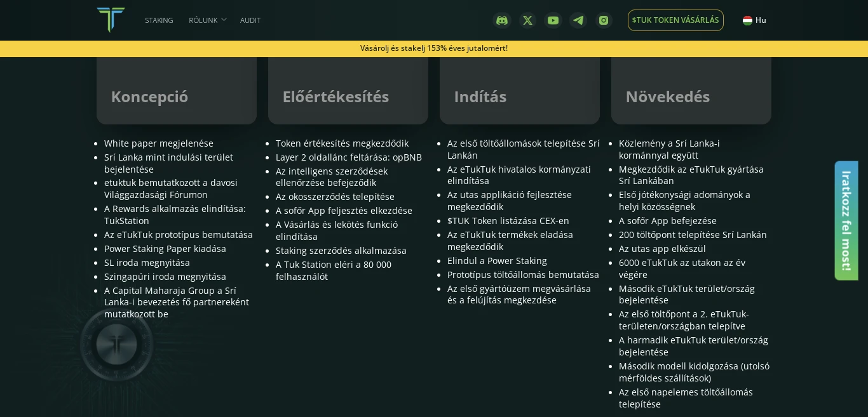Viewport: 868px width, 417px height.
Task: Open the Hu language selector
Action: click(754, 20)
